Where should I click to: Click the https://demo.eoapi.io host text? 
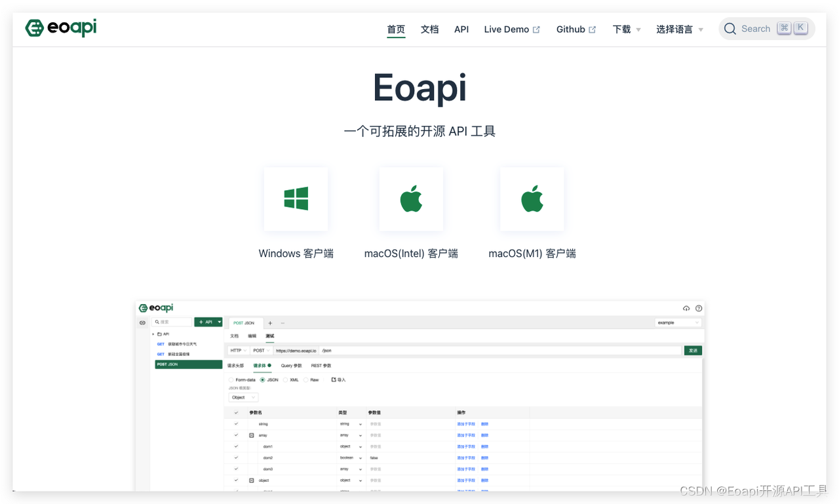click(296, 351)
